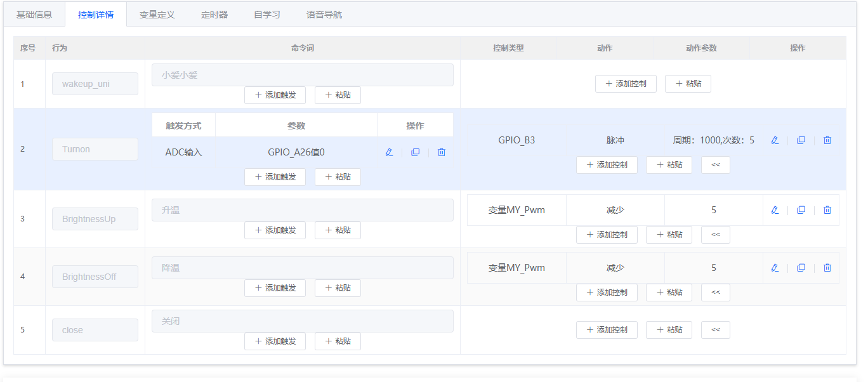868x382 pixels.
Task: Copy the ADC输入 trigger in row 2
Action: click(x=415, y=152)
